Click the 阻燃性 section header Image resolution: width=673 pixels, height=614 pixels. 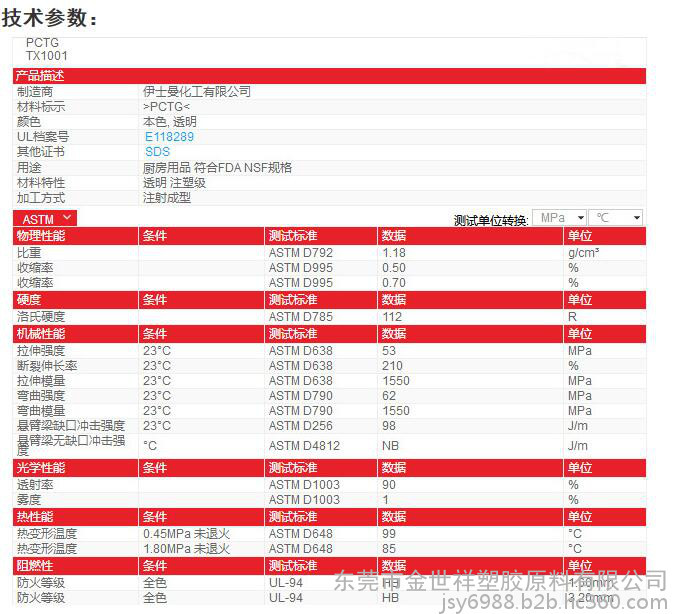pos(34,566)
